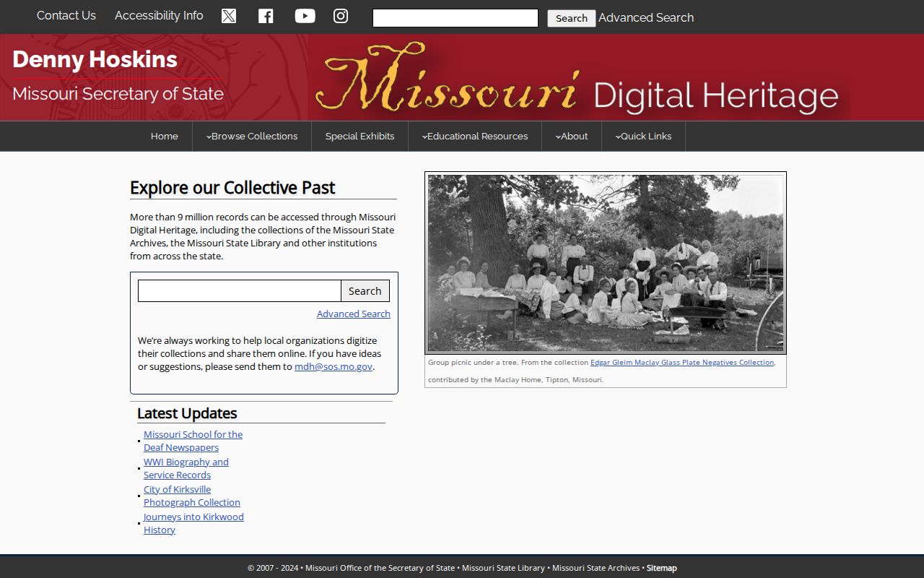This screenshot has height=578, width=924.
Task: Open WWI Biography and Service Records
Action: coord(186,468)
